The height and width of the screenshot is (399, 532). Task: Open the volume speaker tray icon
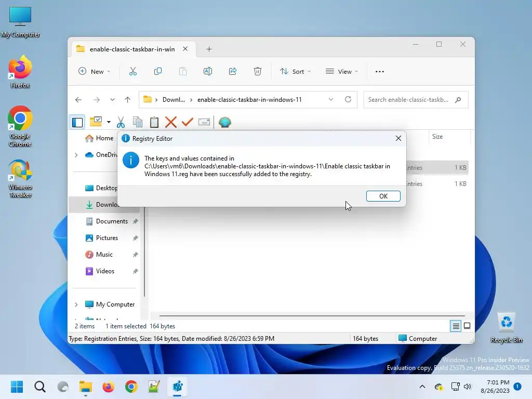[468, 387]
